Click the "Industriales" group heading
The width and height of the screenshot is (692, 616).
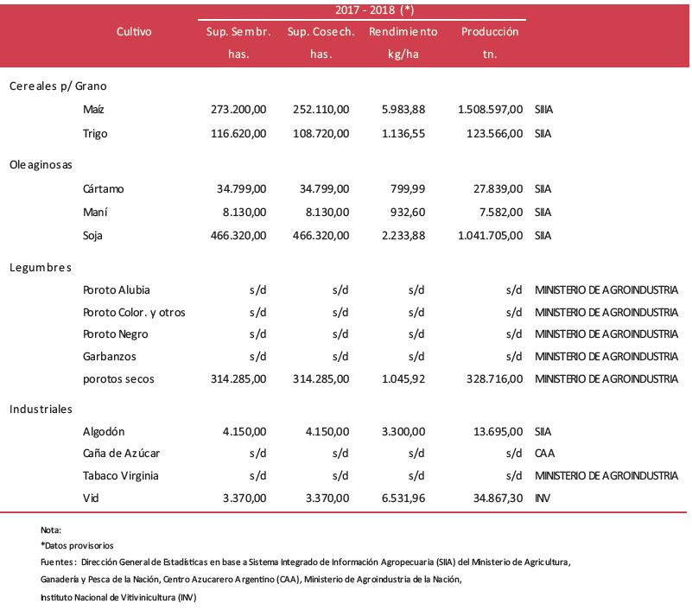pyautogui.click(x=41, y=409)
